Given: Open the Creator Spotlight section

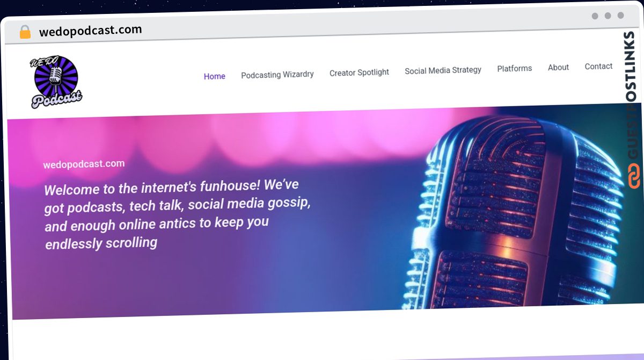Looking at the screenshot, I should (x=359, y=73).
